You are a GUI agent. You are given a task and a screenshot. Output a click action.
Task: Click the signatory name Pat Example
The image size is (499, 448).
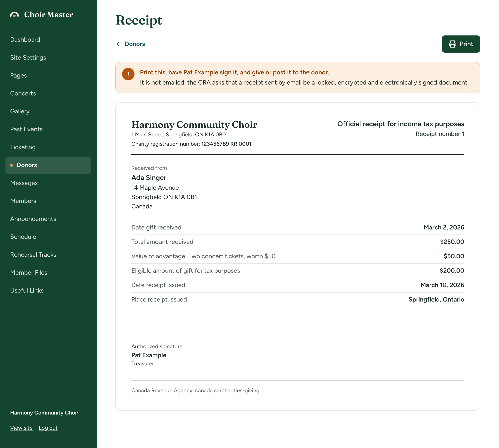(149, 355)
